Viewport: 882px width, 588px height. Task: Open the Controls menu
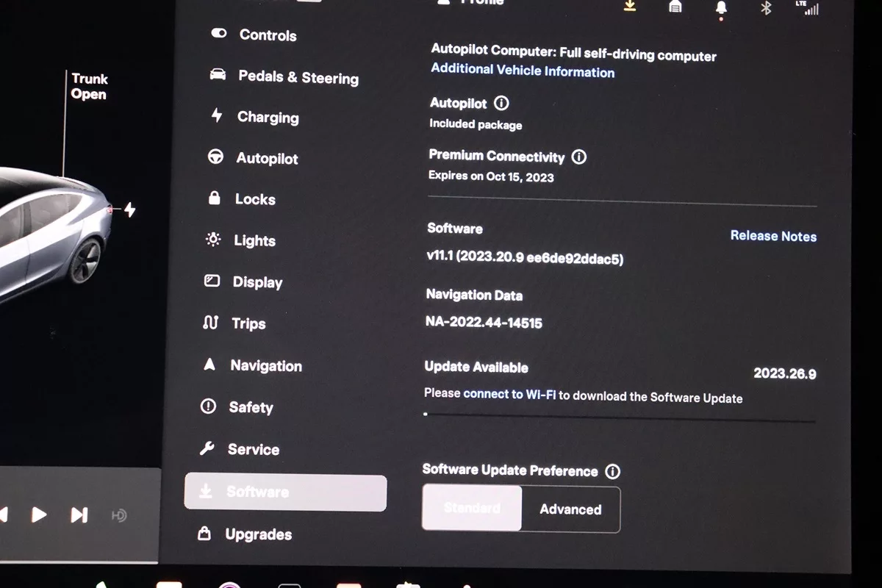pos(267,35)
